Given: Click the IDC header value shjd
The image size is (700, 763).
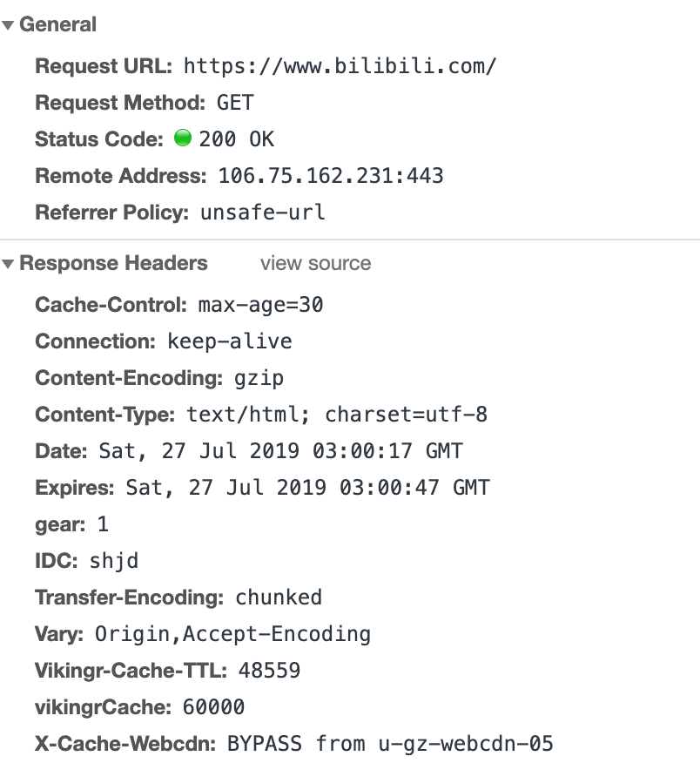Looking at the screenshot, I should 114,562.
